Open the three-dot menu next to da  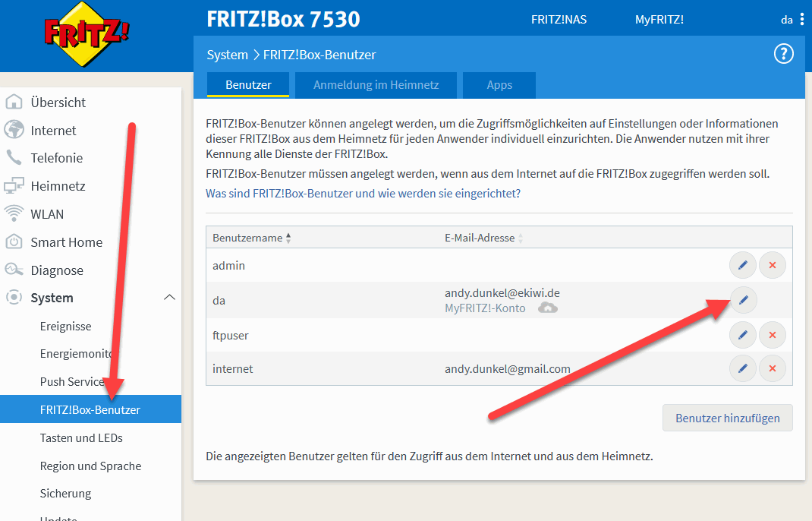(x=802, y=20)
